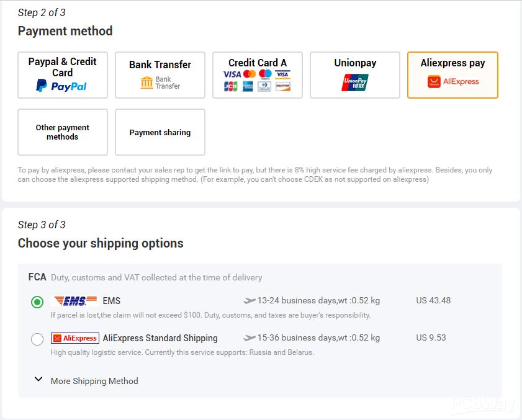Select AliExpress Standard Shipping radio button
Viewport: 522px width, 420px height.
(37, 339)
